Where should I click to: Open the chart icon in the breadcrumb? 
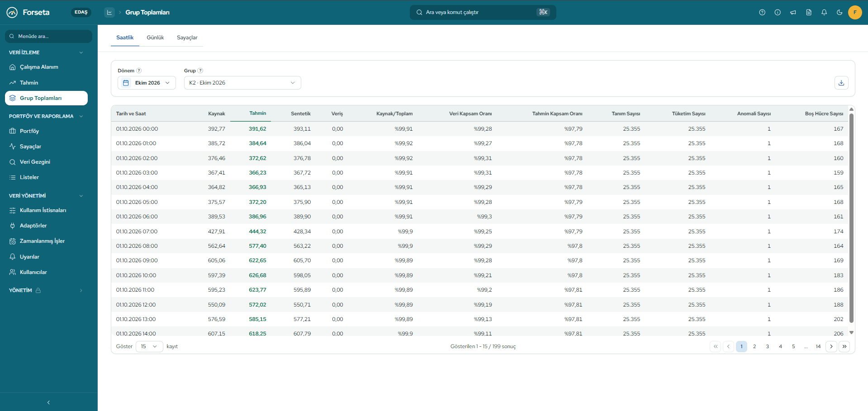coord(109,12)
